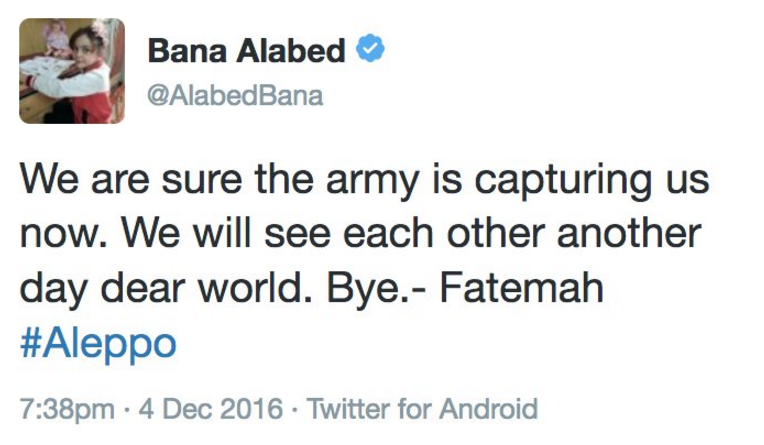Viewport: 764px width, 445px height.
Task: Click the 7:38pm timestamp
Action: pyautogui.click(x=67, y=408)
